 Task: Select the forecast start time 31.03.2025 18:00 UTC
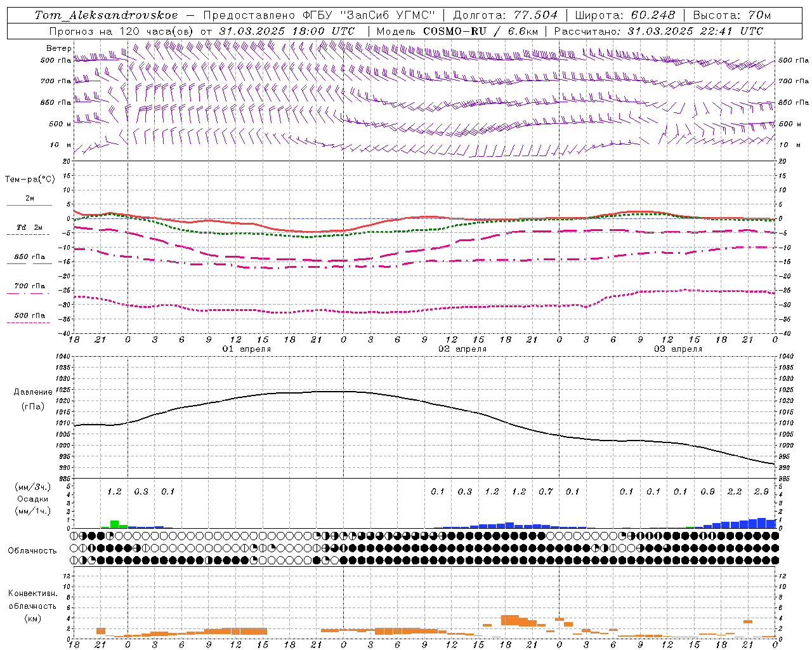287,31
